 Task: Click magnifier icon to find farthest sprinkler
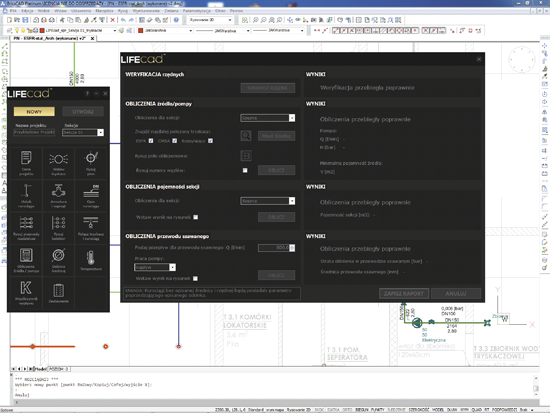pos(246,136)
